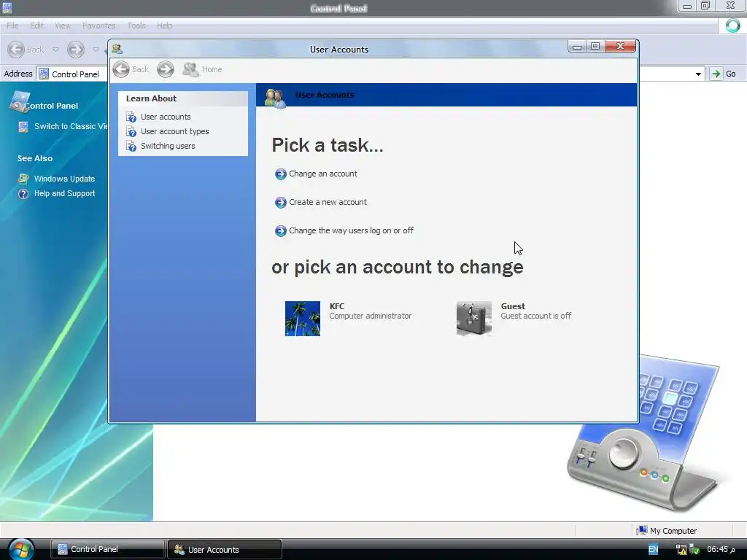Switch to User Accounts taskbar button

225,549
